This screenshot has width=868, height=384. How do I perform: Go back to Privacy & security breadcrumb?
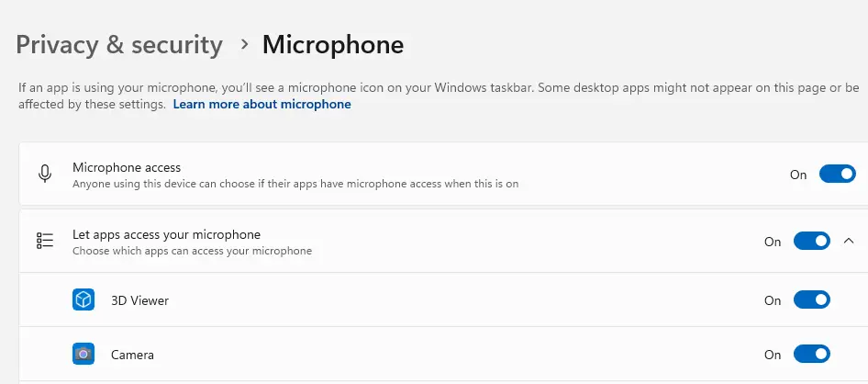(119, 44)
